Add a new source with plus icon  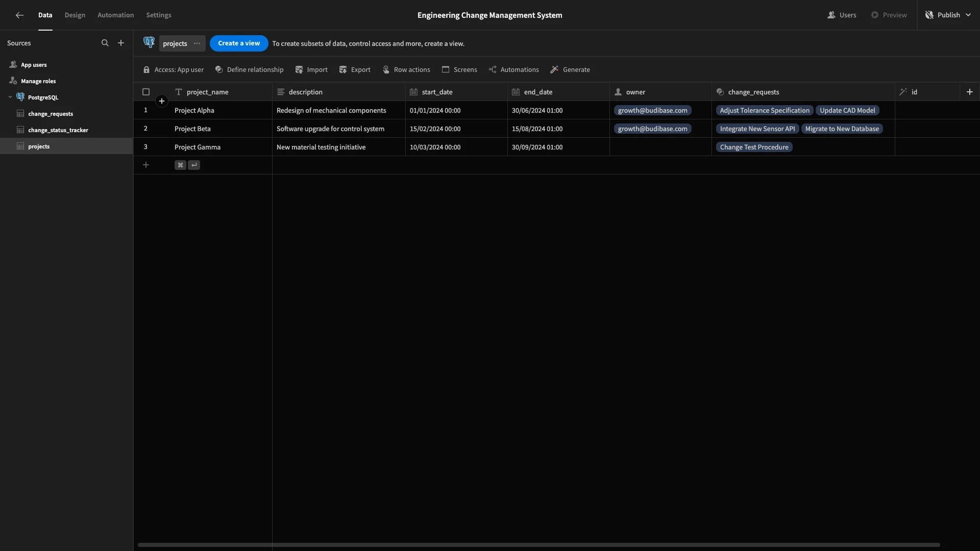tap(121, 43)
